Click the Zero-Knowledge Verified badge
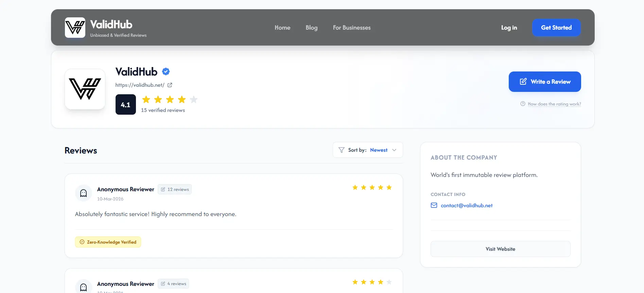This screenshot has width=644, height=293. click(108, 242)
